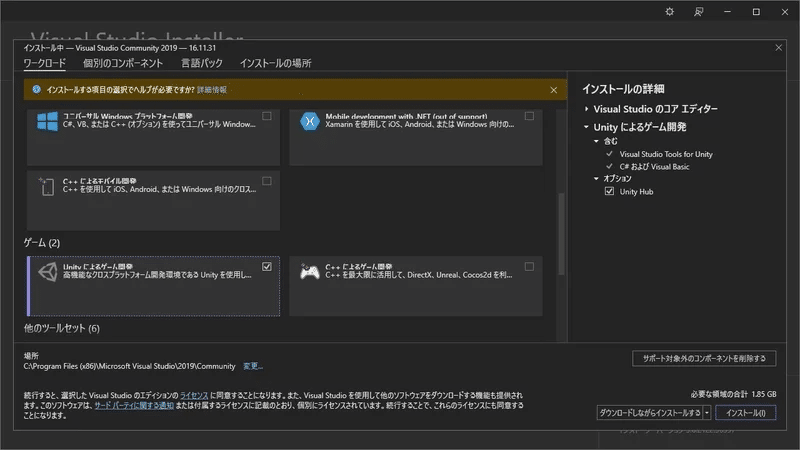Enable Universal Windows Platform workload checkbox
Image resolution: width=800 pixels, height=450 pixels.
click(266, 116)
